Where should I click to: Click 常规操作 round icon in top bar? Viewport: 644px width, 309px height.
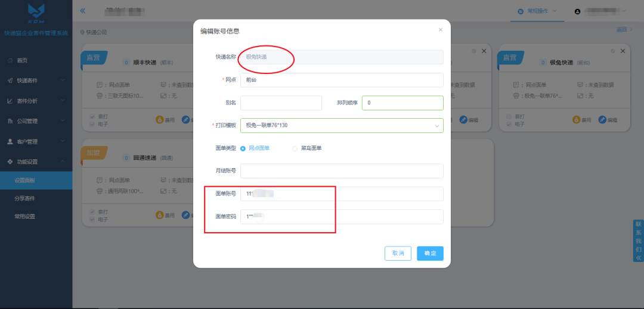click(521, 11)
